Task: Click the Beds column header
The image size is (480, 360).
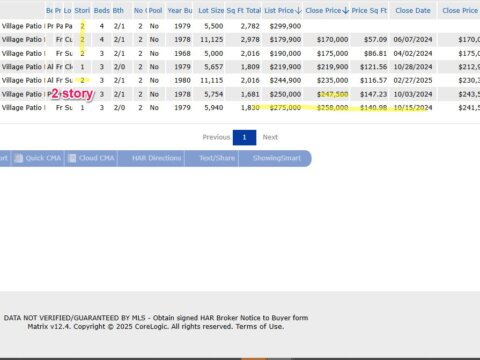Action: click(102, 11)
